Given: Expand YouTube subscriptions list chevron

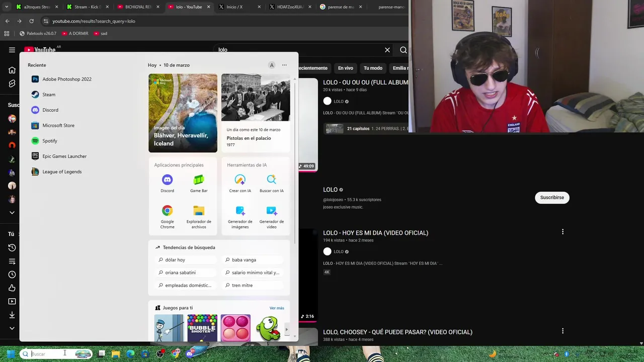Looking at the screenshot, I should (12, 213).
